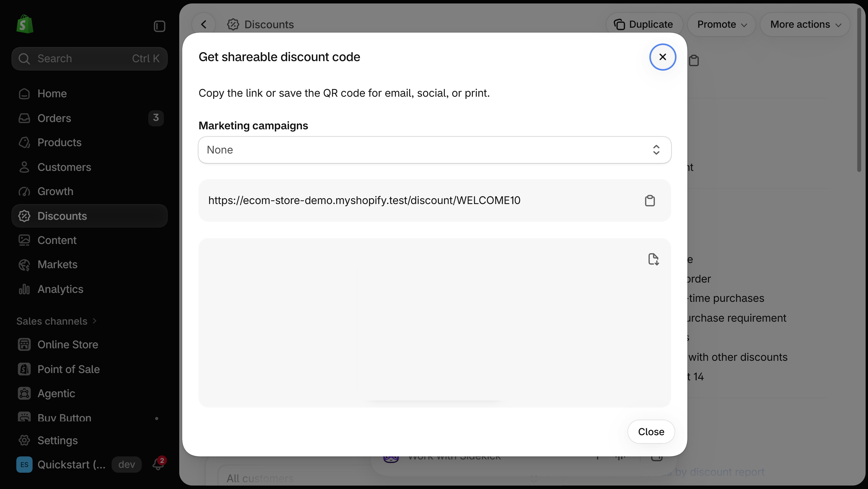
Task: Click the discount URL text
Action: [364, 200]
